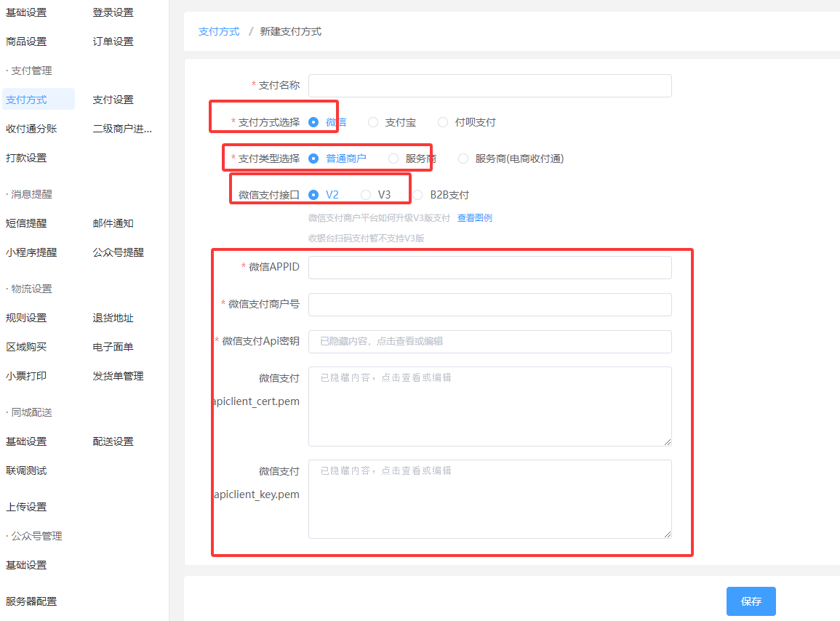840x621 pixels.
Task: Select 服务商(电商收付通) radio option
Action: click(x=463, y=159)
